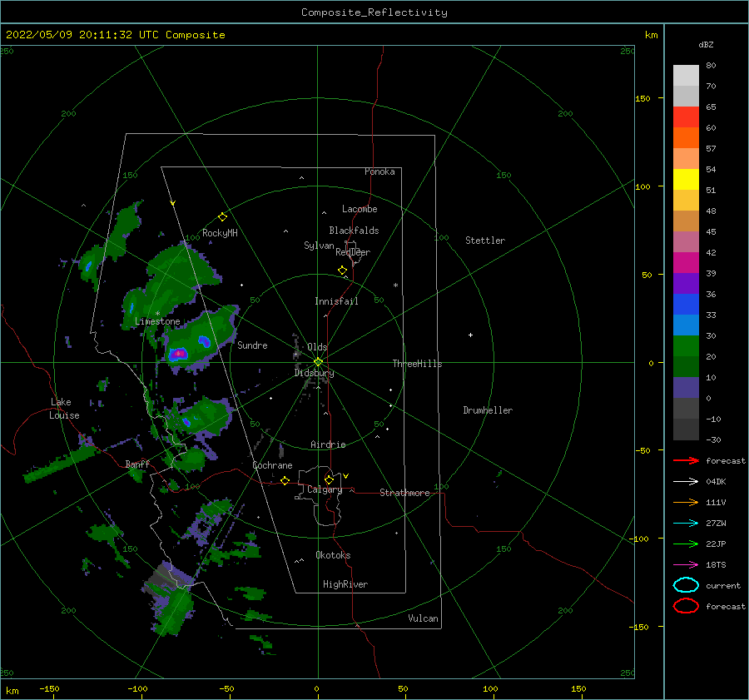This screenshot has height=700, width=749.
Task: Click the yellow diamond marker near RockyMH
Action: (x=222, y=217)
